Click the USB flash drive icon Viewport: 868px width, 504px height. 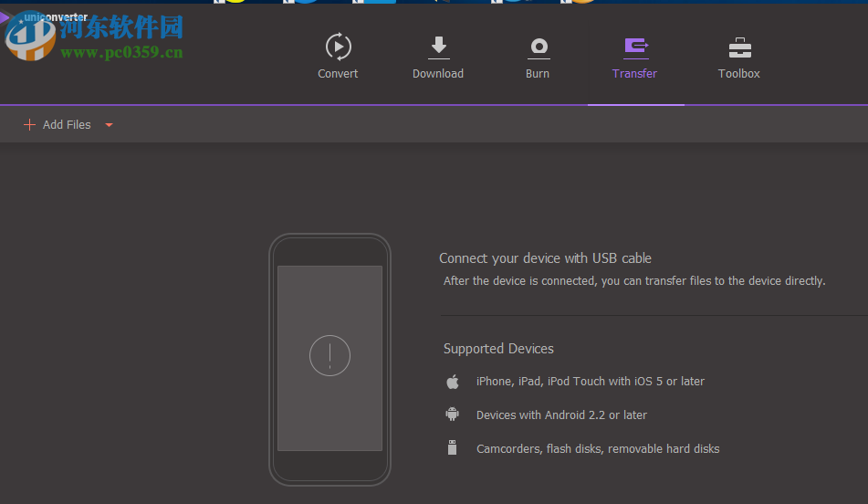tap(453, 447)
